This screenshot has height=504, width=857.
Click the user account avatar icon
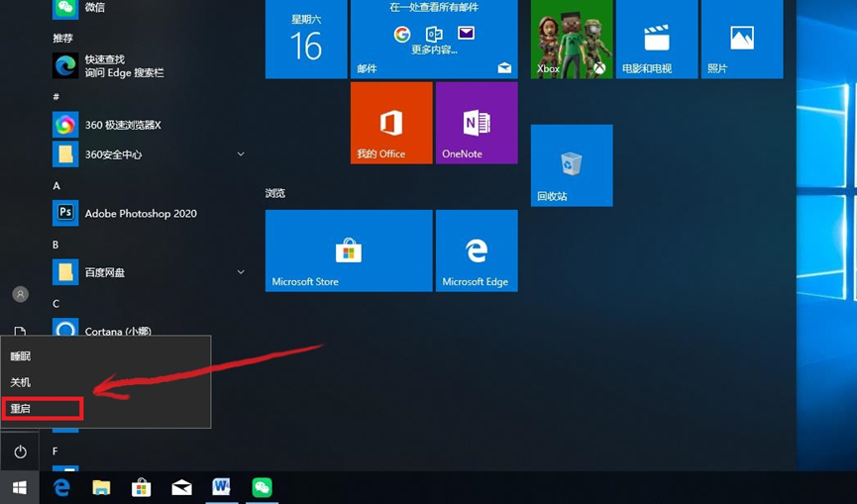coord(20,294)
